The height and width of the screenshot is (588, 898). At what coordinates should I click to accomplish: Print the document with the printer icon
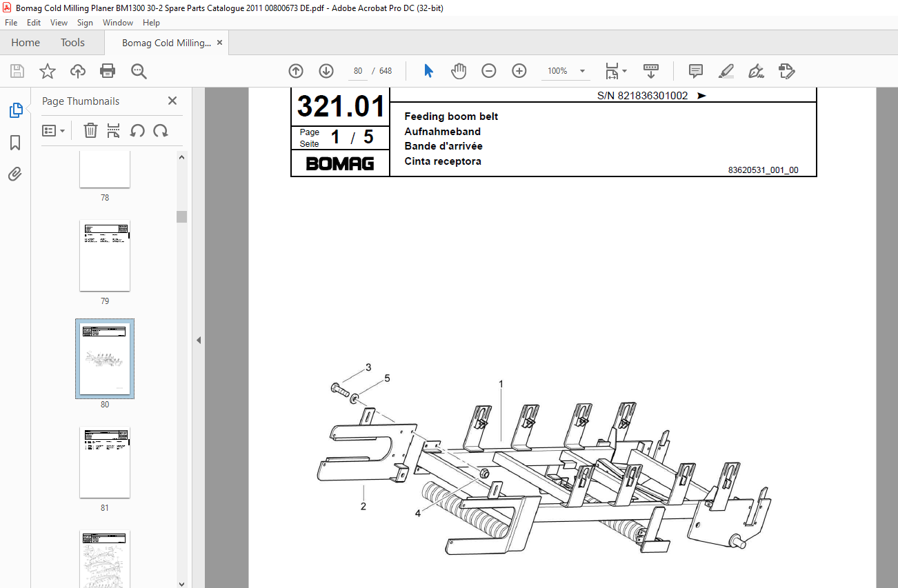coord(108,71)
